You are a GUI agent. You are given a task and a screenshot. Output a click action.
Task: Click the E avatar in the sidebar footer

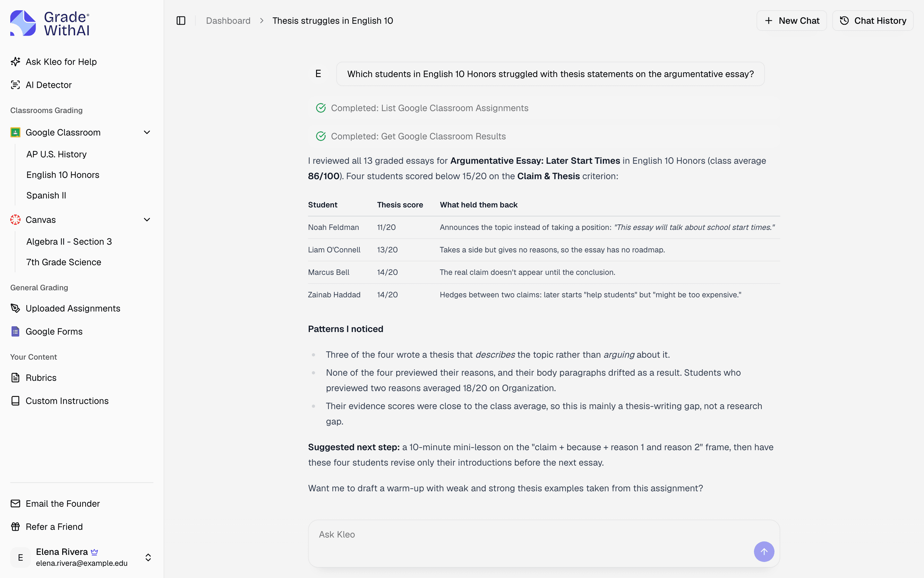pos(21,557)
